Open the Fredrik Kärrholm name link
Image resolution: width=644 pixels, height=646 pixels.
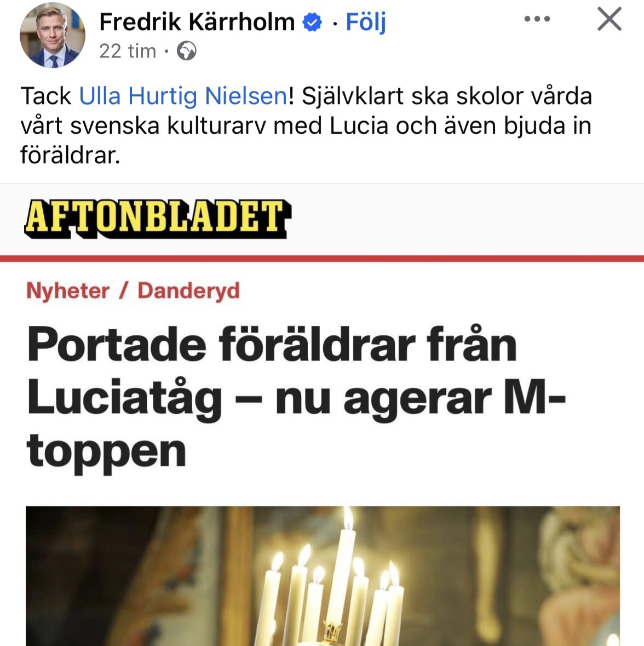(197, 22)
